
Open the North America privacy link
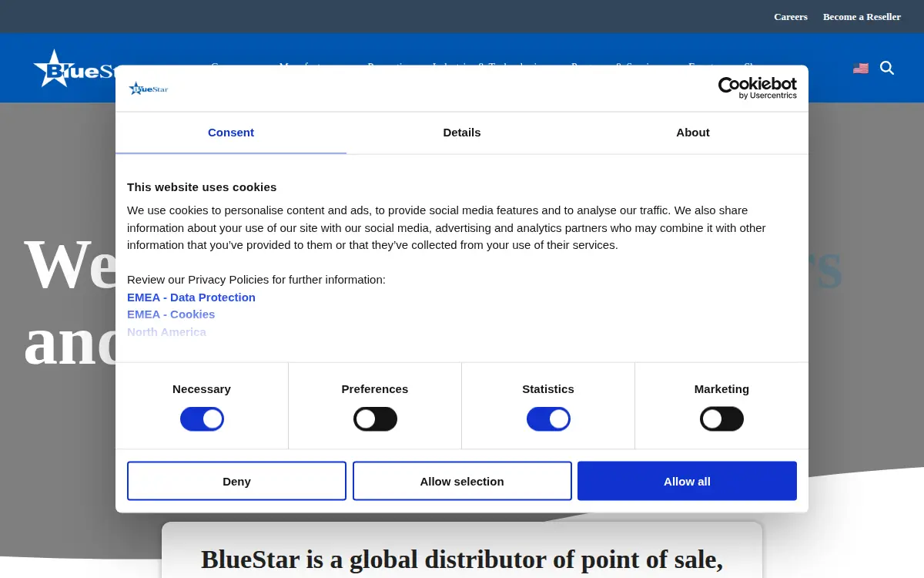point(166,332)
